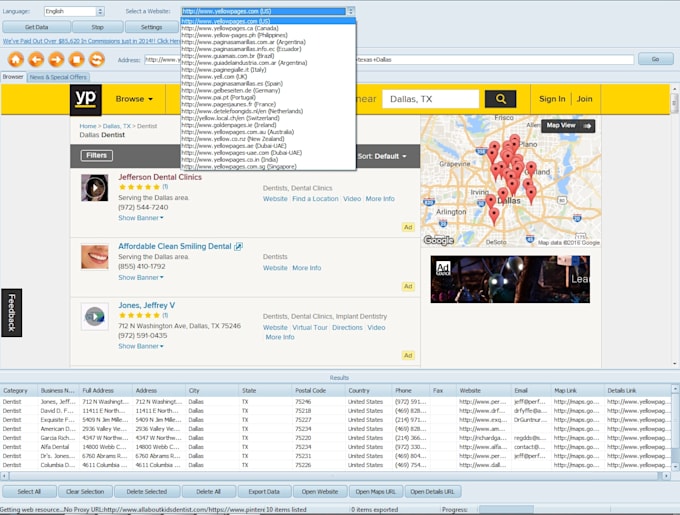Click the Map View button on map

[x=568, y=126]
